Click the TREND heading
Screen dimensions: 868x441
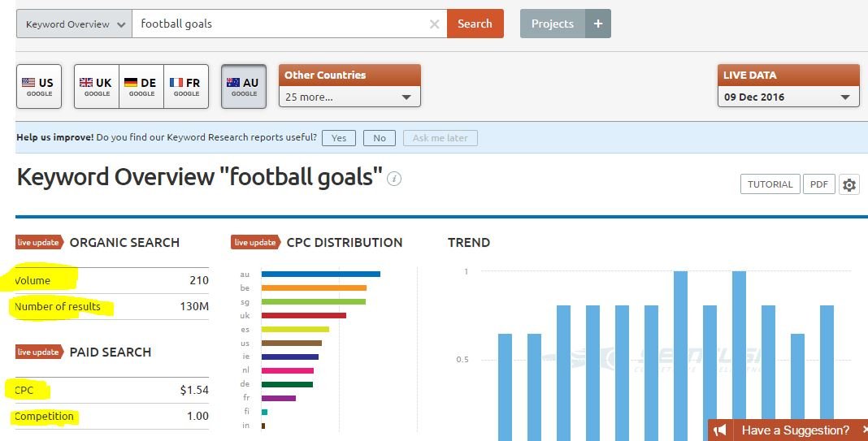469,242
